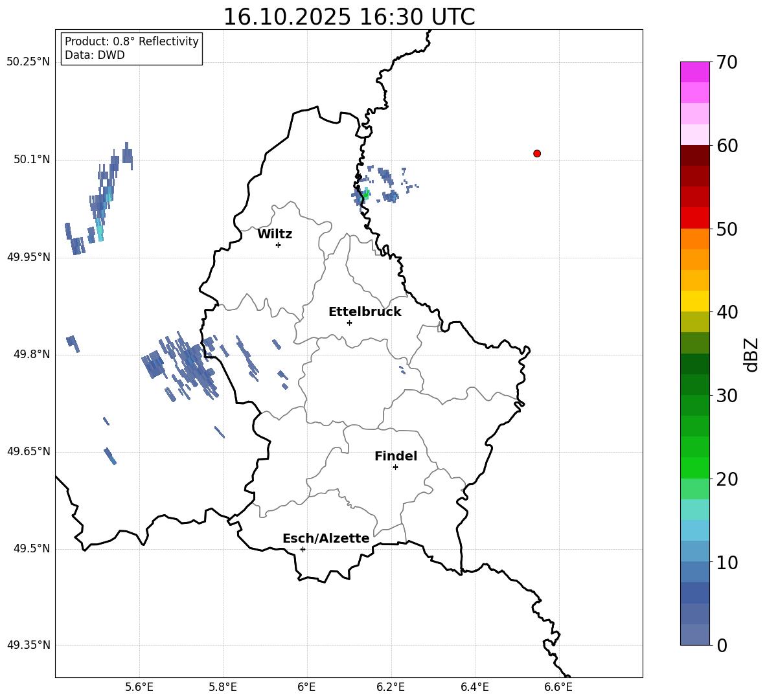Click the Wiltz location cross marker

279,245
